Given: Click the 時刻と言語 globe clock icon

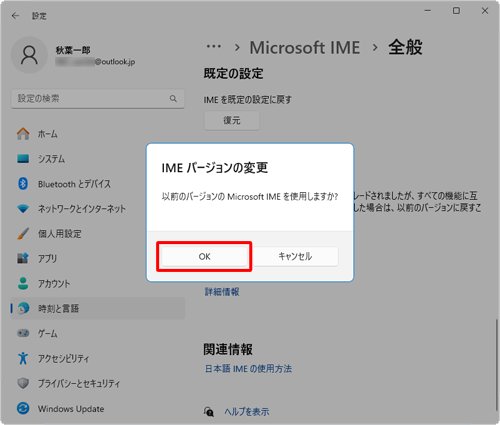Looking at the screenshot, I should tap(23, 308).
